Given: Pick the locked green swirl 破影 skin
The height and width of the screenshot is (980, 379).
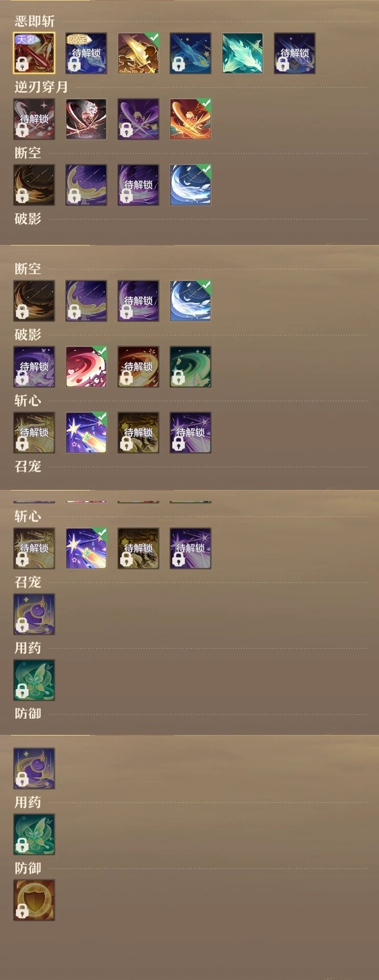Looking at the screenshot, I should (190, 367).
